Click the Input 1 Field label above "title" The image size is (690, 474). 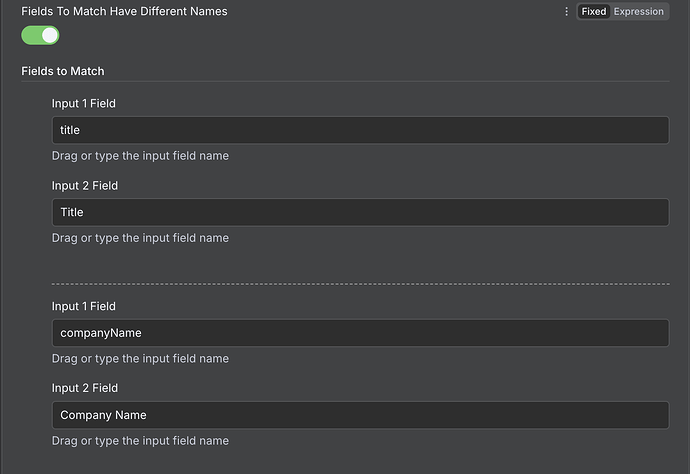85,103
